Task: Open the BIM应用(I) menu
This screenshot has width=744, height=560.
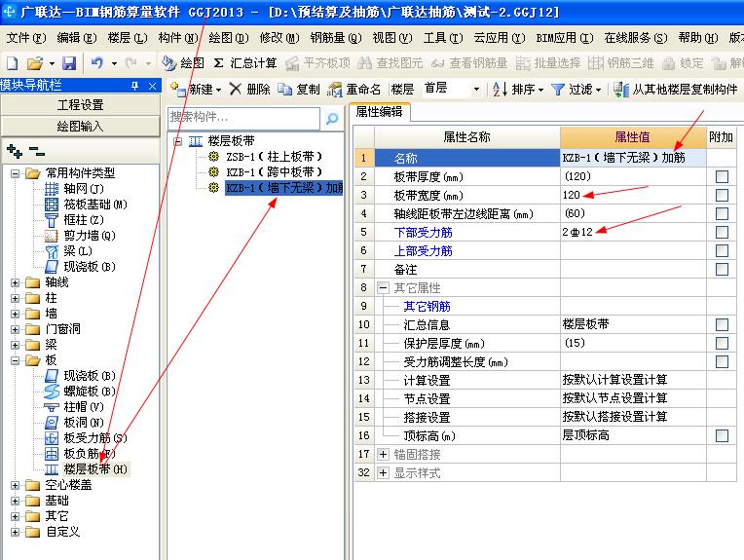Action: pyautogui.click(x=565, y=37)
